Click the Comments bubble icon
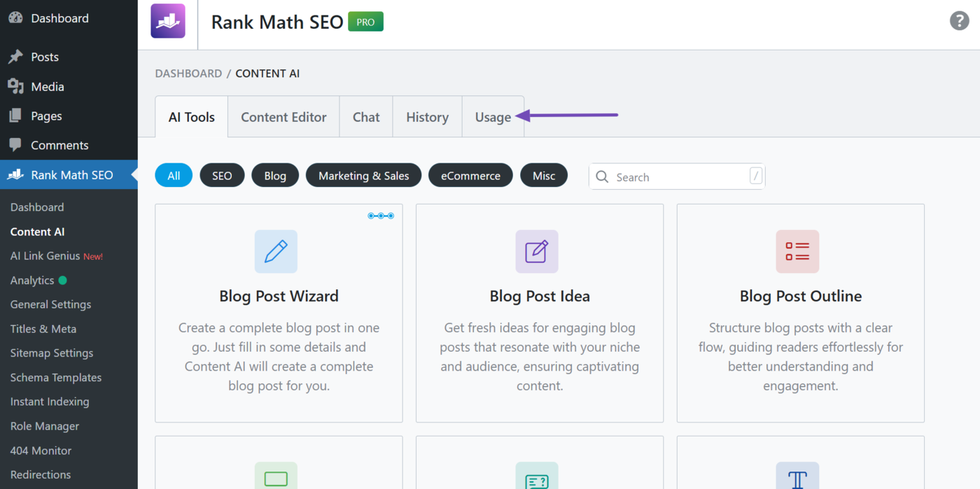Viewport: 980px width, 489px height. [x=15, y=145]
